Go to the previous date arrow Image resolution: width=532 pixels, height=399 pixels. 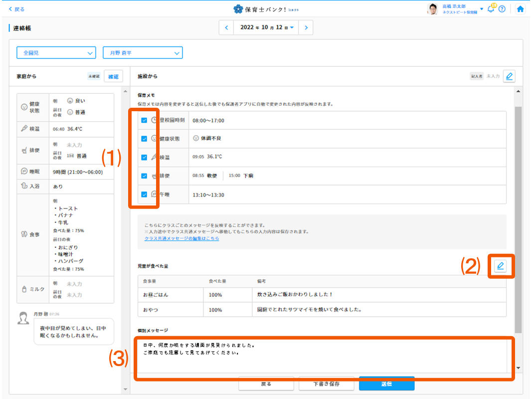coord(226,28)
